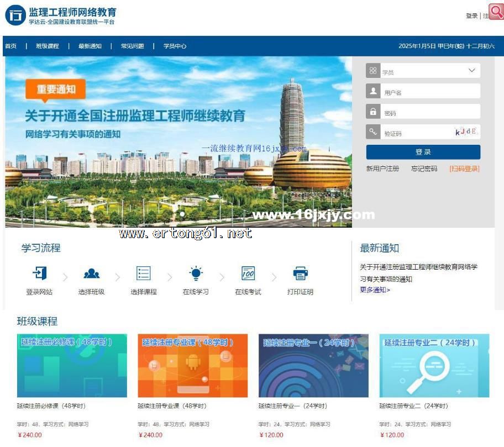Open the 扫码登录 QR login option
504x447 pixels.
click(x=464, y=169)
